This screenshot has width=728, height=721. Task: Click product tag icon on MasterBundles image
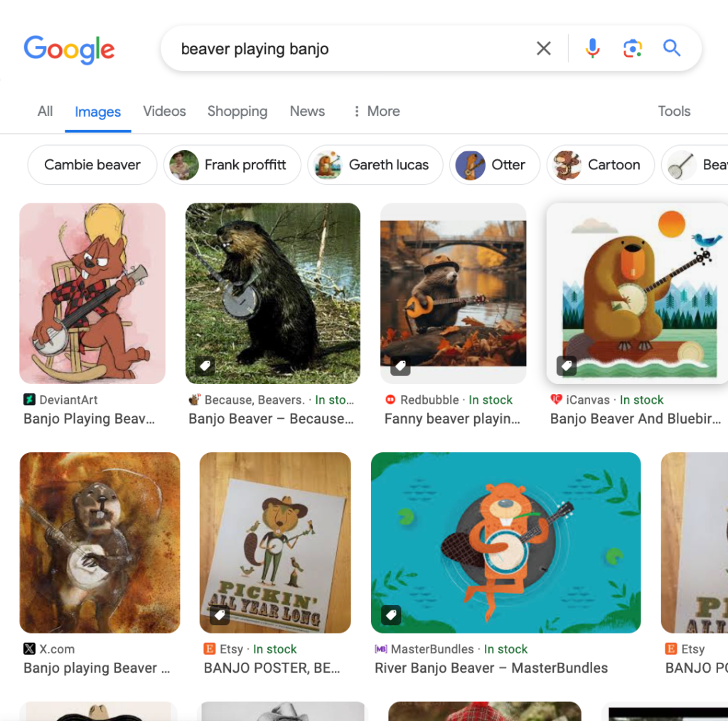click(x=391, y=615)
